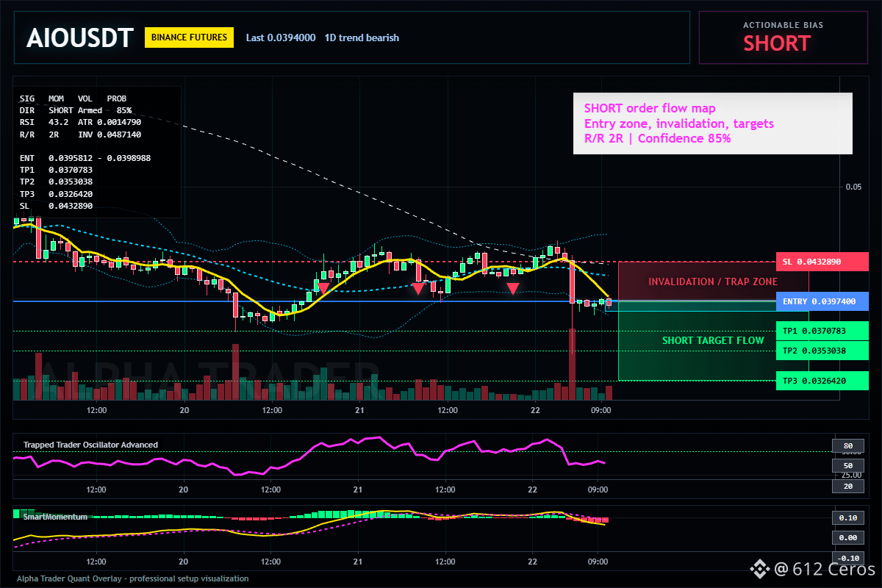This screenshot has height=588, width=882.
Task: Click TP1 0.0370783 in the stats panel
Action: pos(56,170)
